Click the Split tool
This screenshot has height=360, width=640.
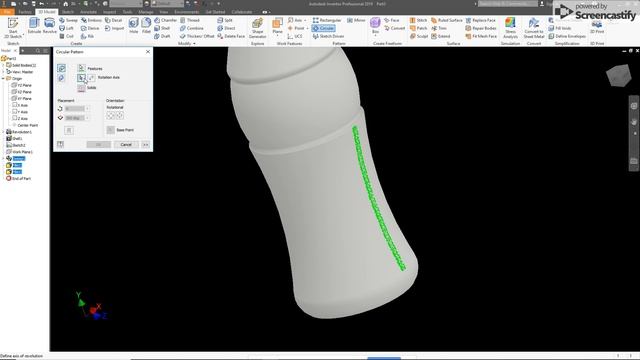point(225,20)
